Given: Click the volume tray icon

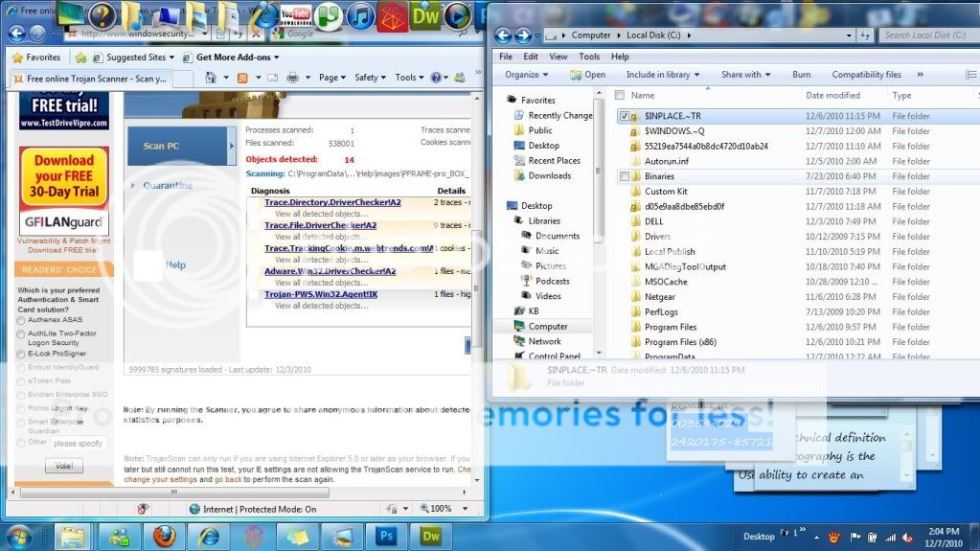Looking at the screenshot, I should (907, 538).
